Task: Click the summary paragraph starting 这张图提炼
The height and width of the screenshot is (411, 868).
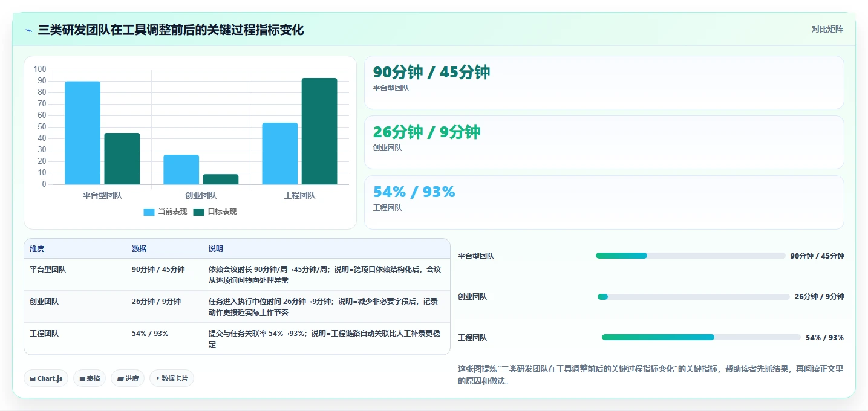Action: 650,375
